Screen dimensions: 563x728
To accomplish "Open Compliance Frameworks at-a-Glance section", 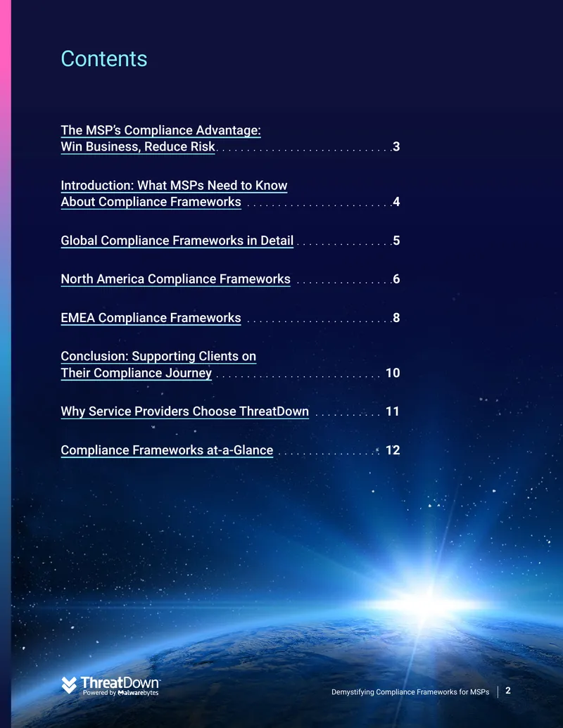I will [x=167, y=450].
